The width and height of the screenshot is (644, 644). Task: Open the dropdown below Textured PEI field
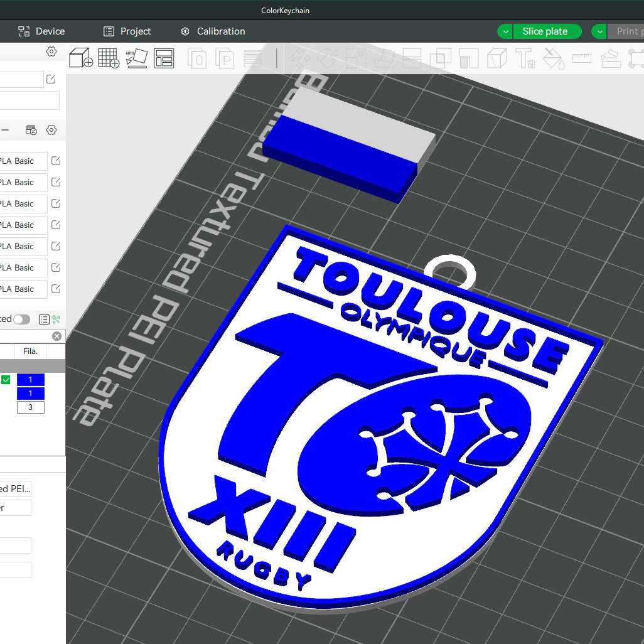click(x=16, y=508)
